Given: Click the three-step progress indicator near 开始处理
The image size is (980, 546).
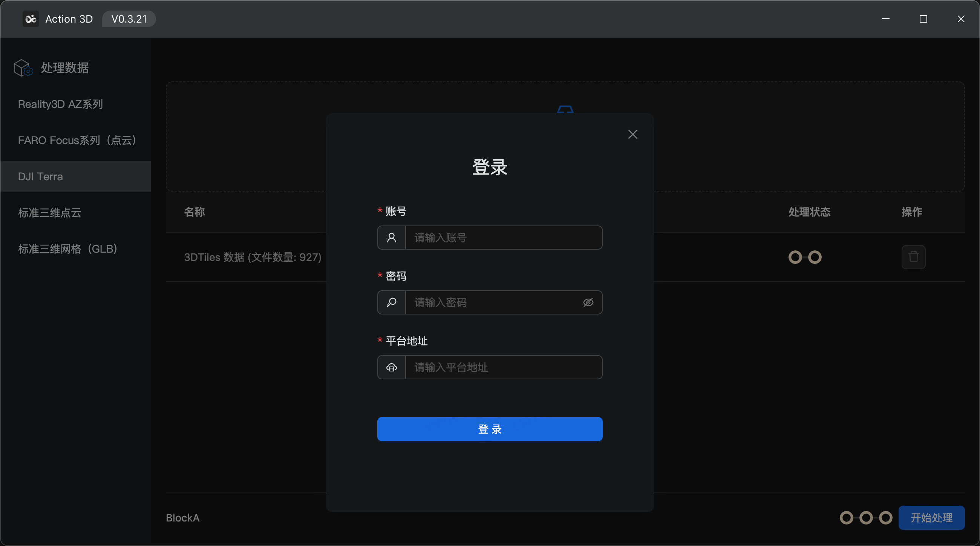Looking at the screenshot, I should pos(866,517).
